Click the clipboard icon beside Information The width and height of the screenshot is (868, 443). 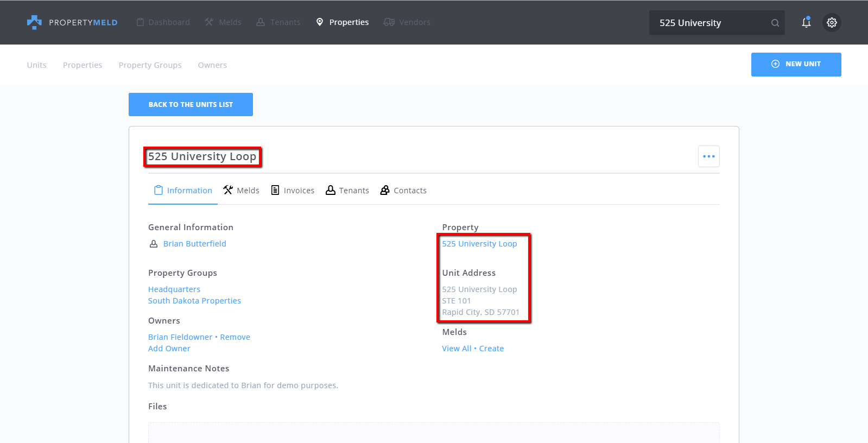point(159,190)
